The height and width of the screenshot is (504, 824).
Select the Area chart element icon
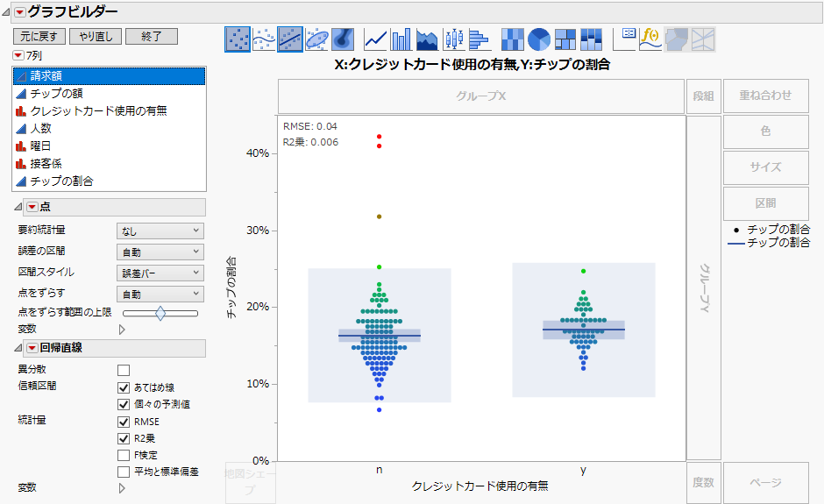pyautogui.click(x=427, y=39)
